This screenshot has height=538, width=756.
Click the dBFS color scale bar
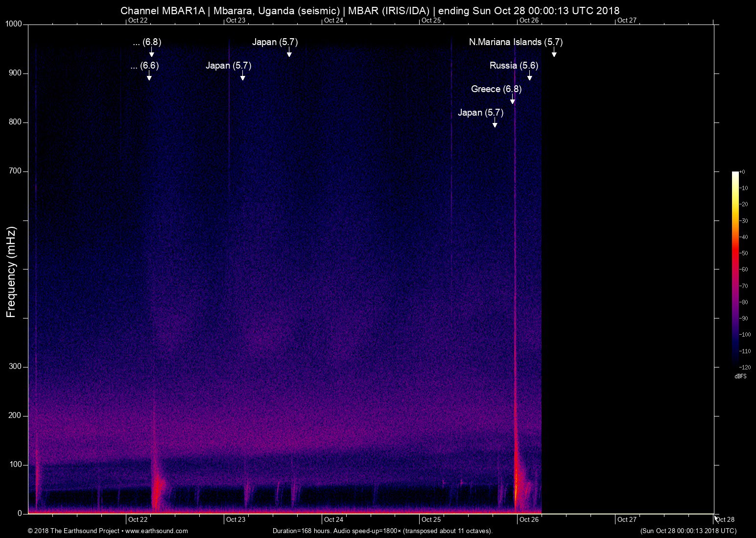click(x=735, y=269)
